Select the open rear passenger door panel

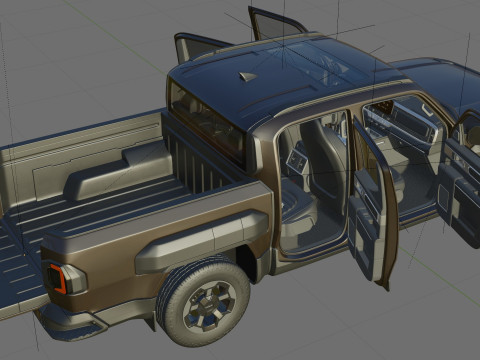point(372,207)
